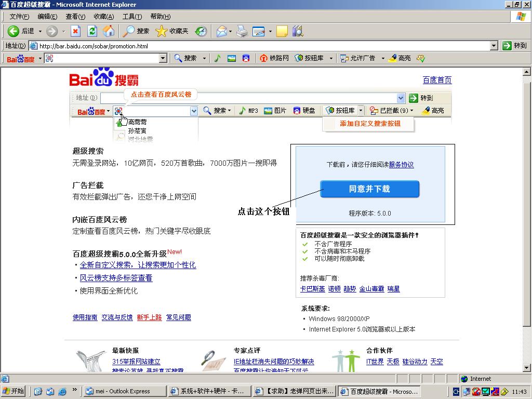532x399 pixels.
Task: Open the Forward button dropdown arrow
Action: tap(63, 31)
